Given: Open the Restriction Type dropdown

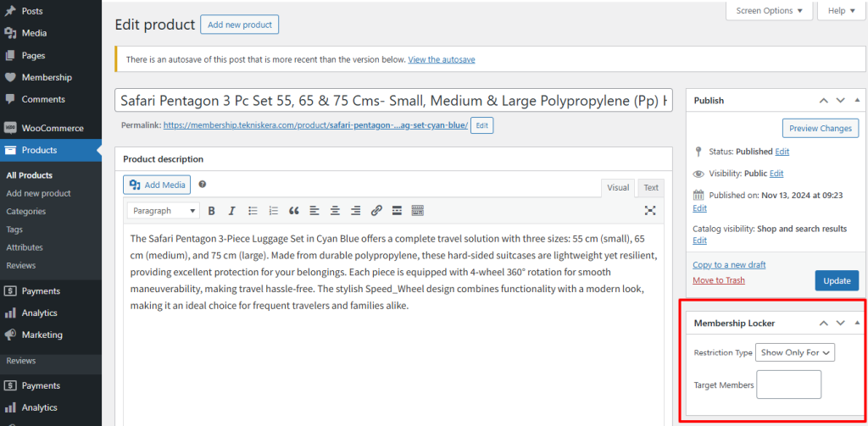Looking at the screenshot, I should (x=794, y=352).
